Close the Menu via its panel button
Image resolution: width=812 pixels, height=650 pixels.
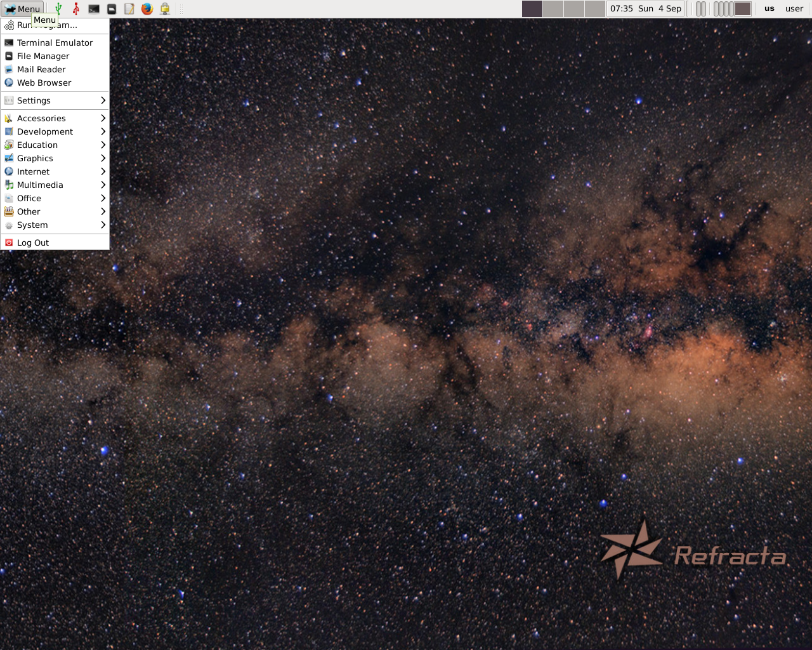click(x=23, y=9)
